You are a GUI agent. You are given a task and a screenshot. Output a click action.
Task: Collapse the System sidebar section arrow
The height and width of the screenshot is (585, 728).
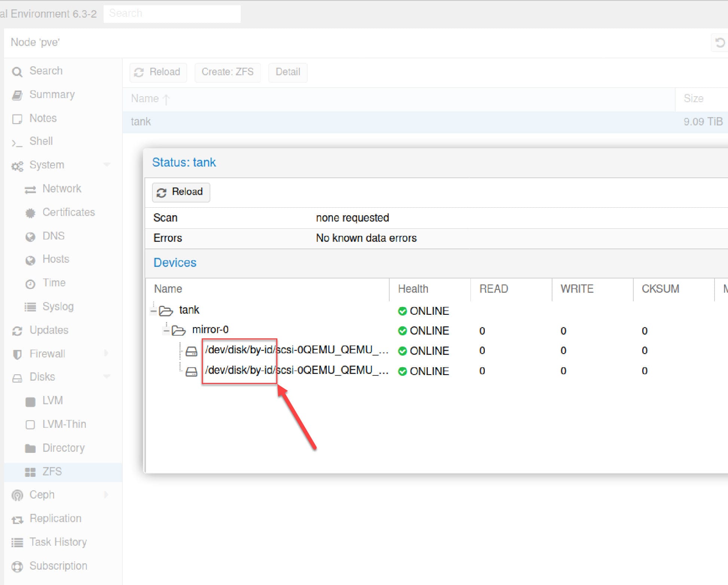(107, 165)
